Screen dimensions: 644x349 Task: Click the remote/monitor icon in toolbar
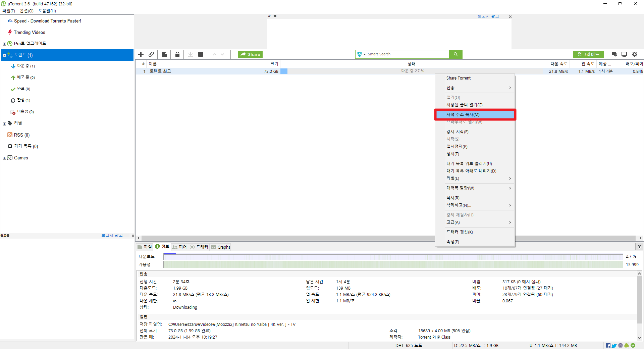click(624, 54)
